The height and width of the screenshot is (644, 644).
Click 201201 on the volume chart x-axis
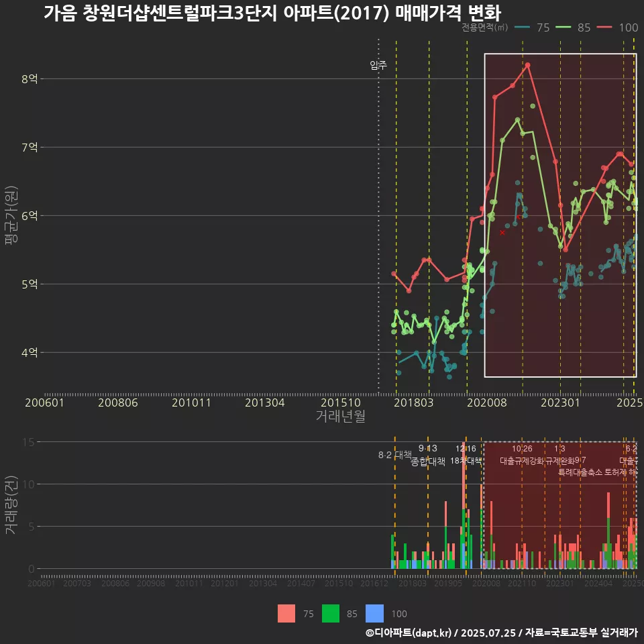pyautogui.click(x=224, y=583)
